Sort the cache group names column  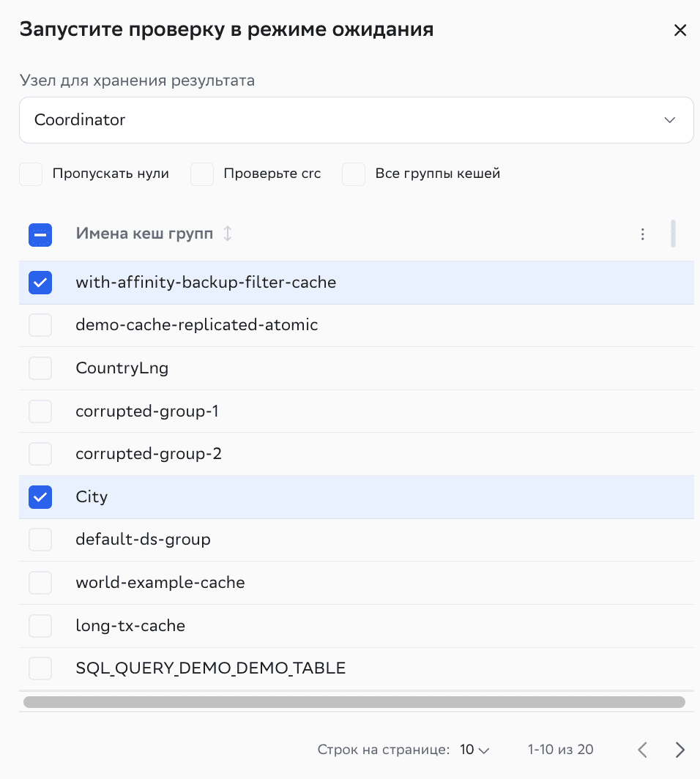227,234
